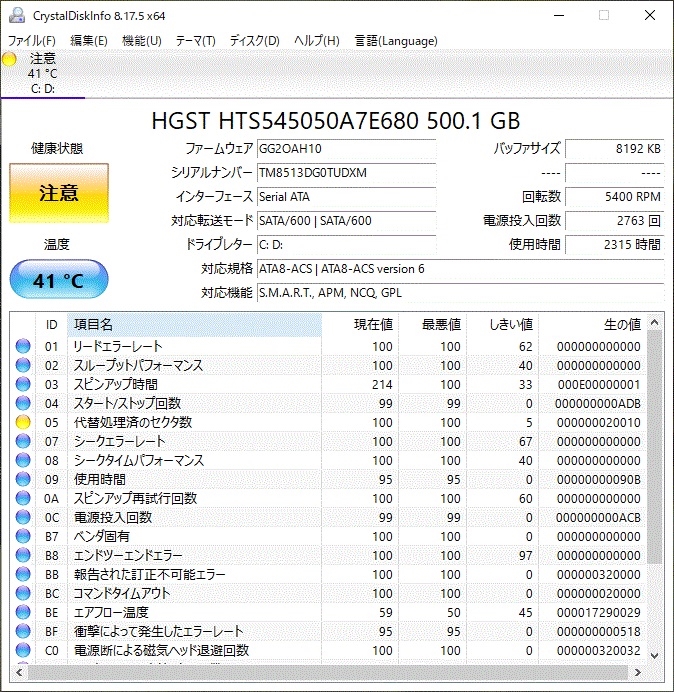Click the drive letter field C: D:

[x=346, y=244]
